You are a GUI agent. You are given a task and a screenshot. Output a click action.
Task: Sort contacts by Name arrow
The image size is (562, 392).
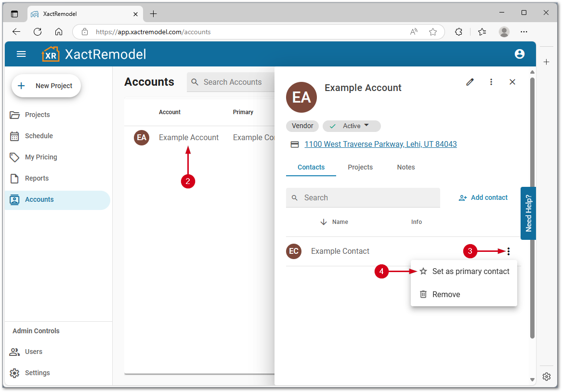[x=324, y=222]
